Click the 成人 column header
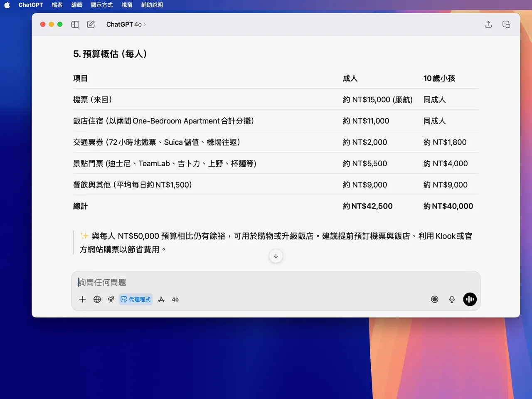 point(350,78)
